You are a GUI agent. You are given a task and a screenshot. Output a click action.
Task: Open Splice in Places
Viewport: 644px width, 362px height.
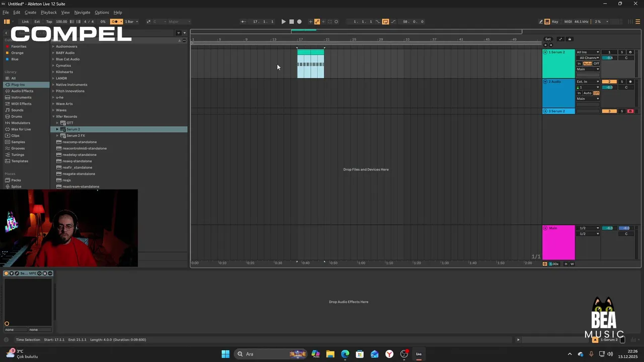click(16, 187)
